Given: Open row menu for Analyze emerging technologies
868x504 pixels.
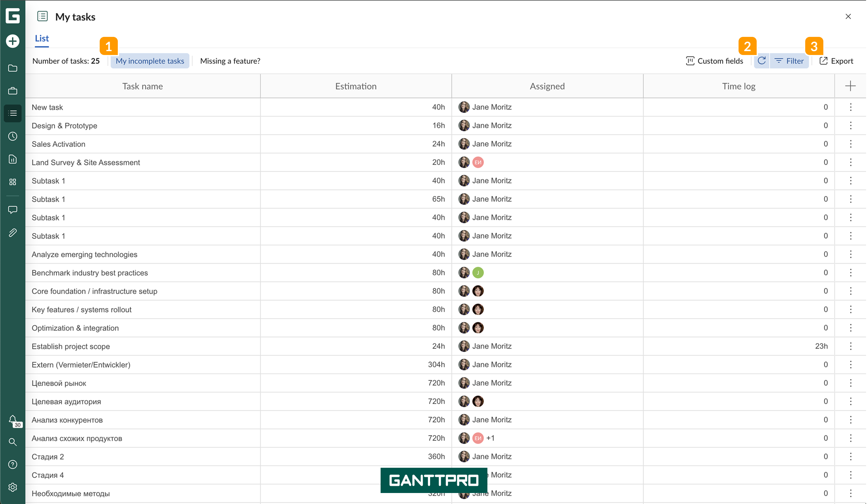Looking at the screenshot, I should point(851,254).
